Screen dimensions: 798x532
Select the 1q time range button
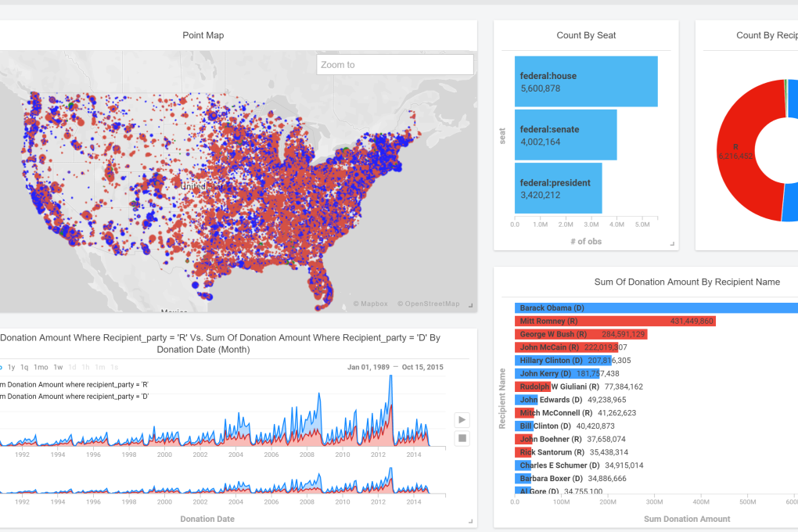[x=23, y=367]
